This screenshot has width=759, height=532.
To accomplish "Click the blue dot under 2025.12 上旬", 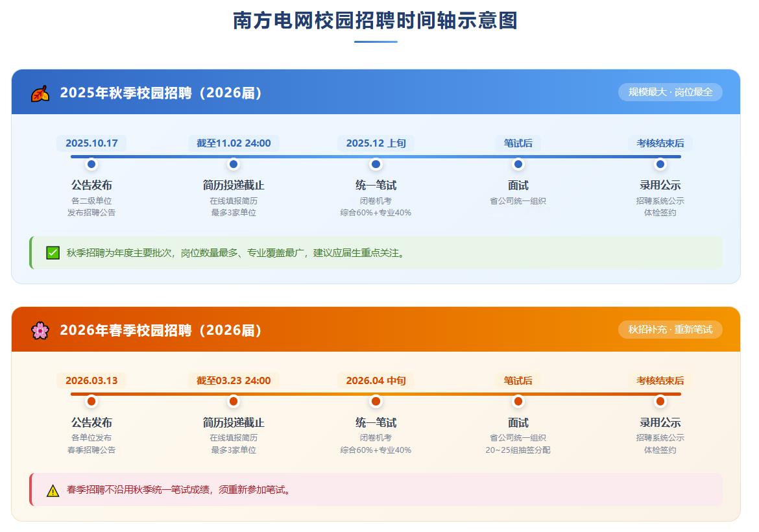I will 376,164.
